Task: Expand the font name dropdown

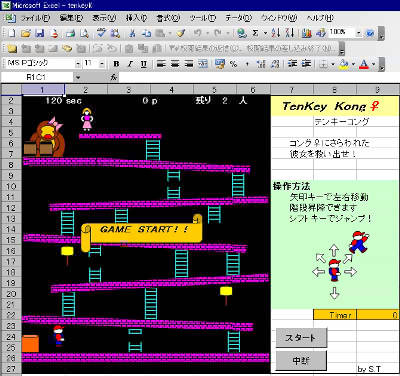Action: pos(78,63)
